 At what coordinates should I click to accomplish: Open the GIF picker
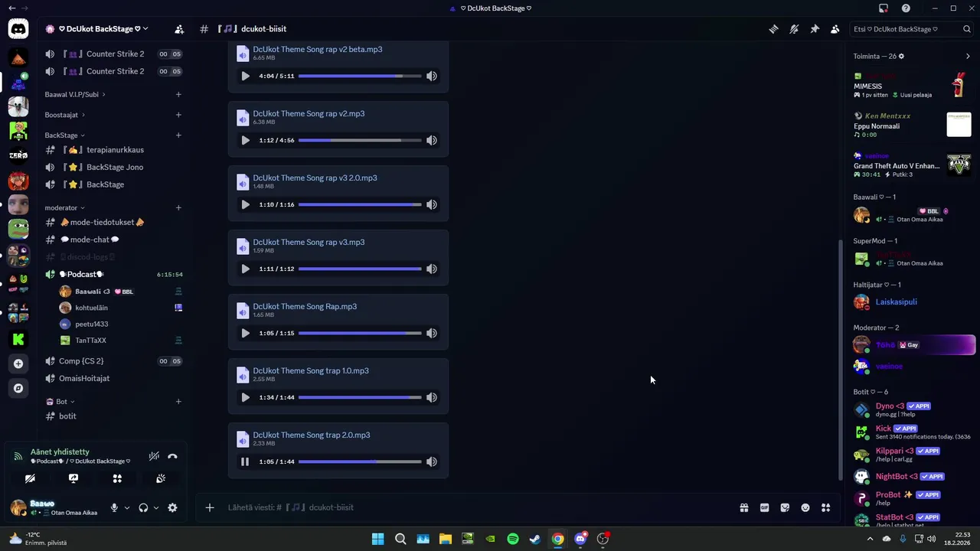coord(764,507)
